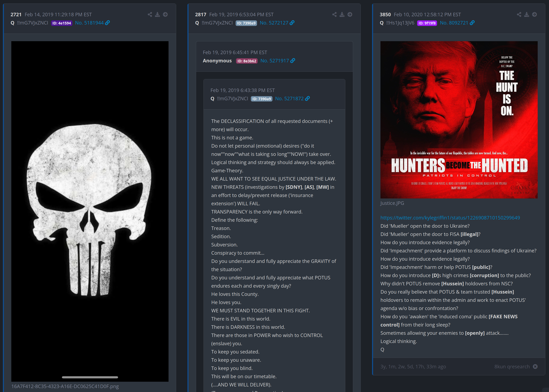
Task: Download post 2817 with the download icon
Action: coord(342,14)
